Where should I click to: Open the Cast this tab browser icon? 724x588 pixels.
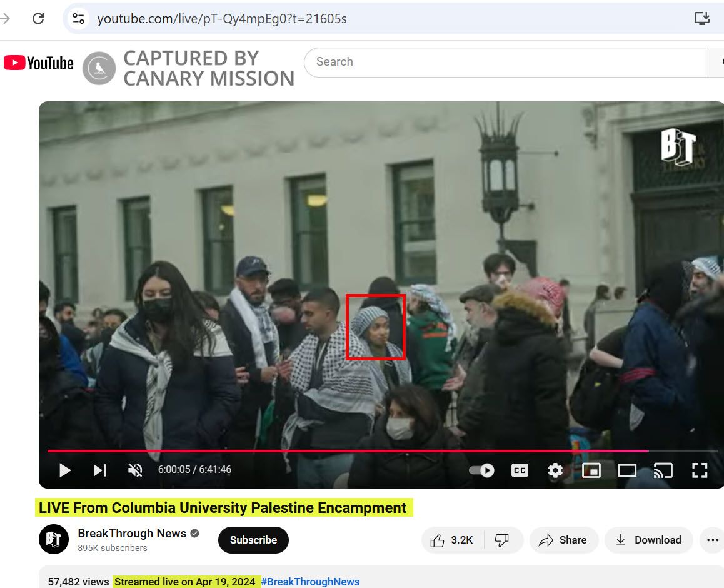tap(701, 18)
